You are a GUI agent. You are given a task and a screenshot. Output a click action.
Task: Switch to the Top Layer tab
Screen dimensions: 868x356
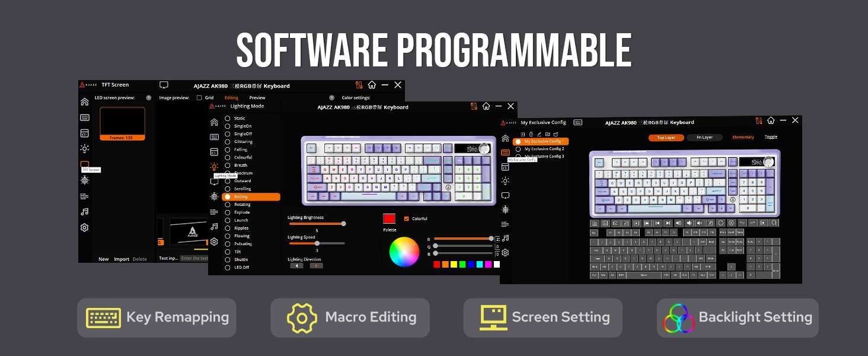click(x=666, y=138)
